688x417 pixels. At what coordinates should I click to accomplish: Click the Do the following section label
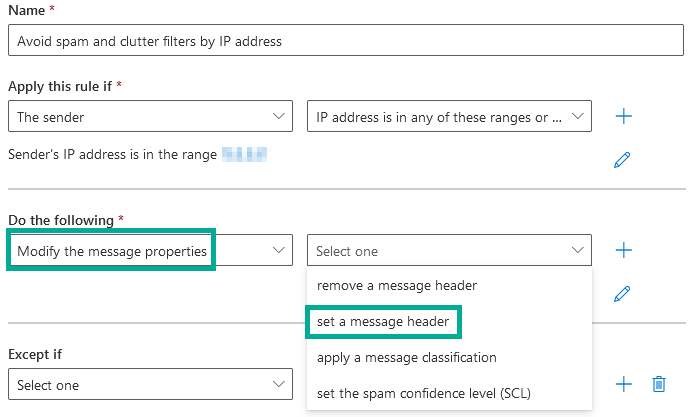tap(62, 219)
